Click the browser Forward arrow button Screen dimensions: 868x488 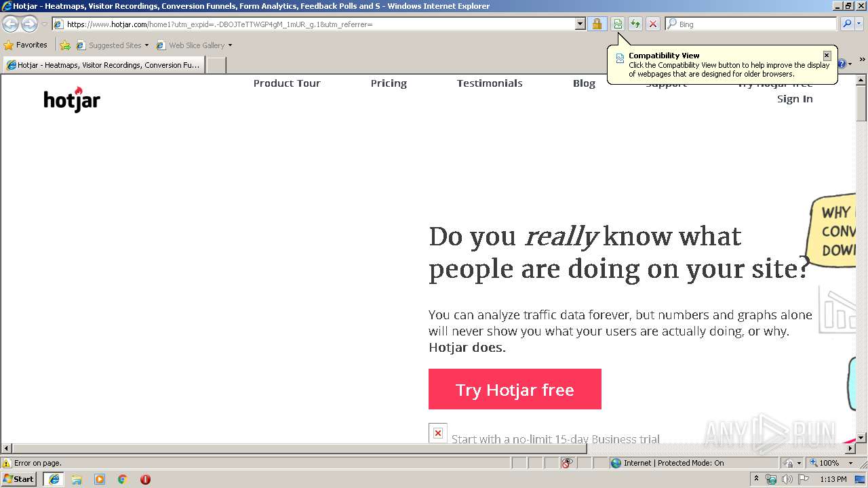[x=29, y=24]
